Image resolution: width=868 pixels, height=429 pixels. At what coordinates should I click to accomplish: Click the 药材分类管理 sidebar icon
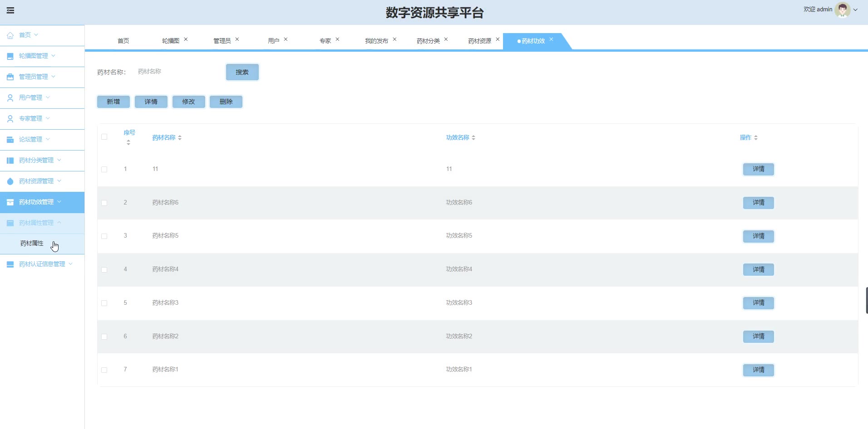click(10, 161)
